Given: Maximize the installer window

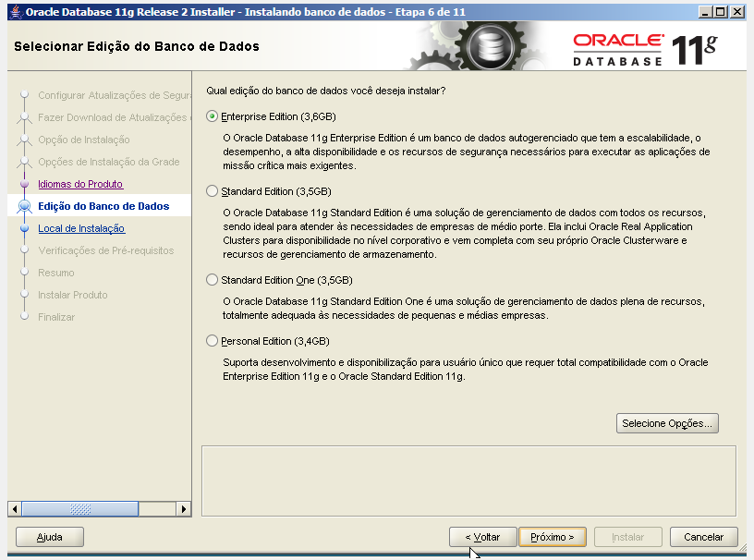Looking at the screenshot, I should (721, 11).
